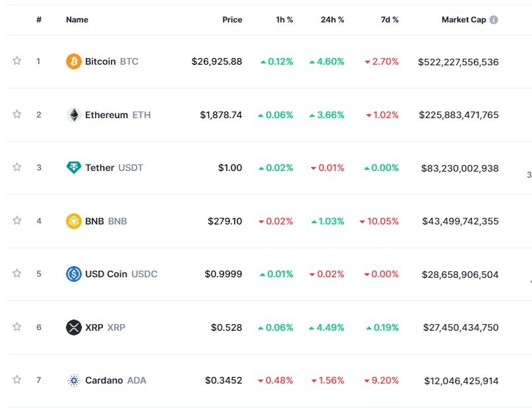Viewport: 532px width, 408px height.
Task: Toggle the Ethereum watchlist star
Action: pyautogui.click(x=17, y=114)
